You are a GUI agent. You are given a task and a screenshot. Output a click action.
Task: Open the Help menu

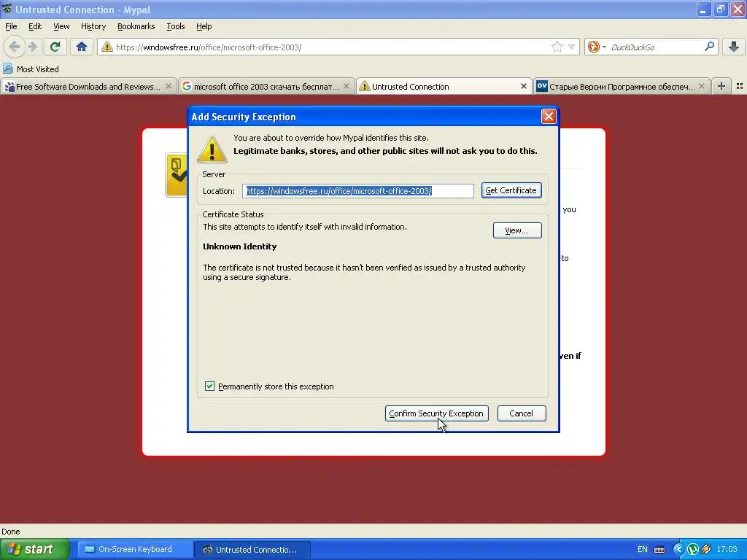pyautogui.click(x=204, y=26)
